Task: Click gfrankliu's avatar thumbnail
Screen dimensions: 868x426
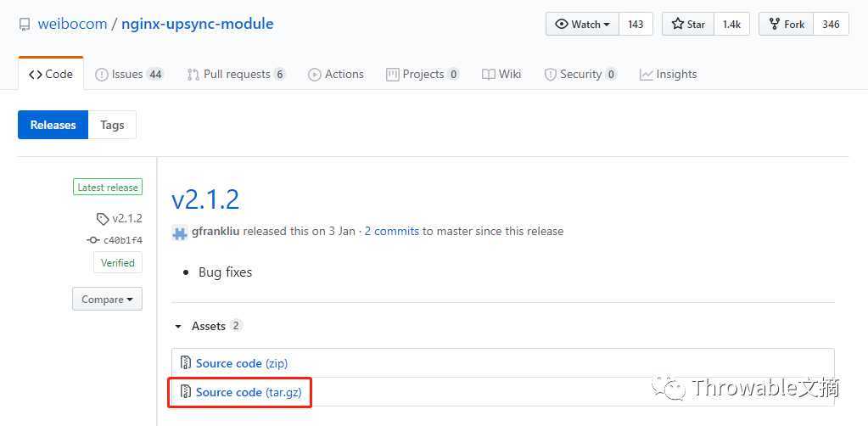Action: (180, 233)
